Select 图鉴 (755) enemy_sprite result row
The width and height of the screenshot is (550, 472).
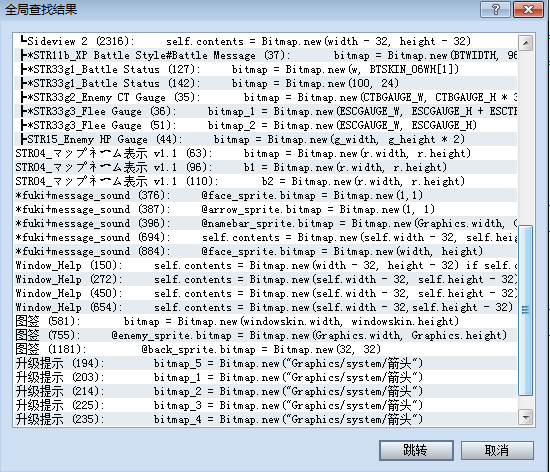point(266,335)
